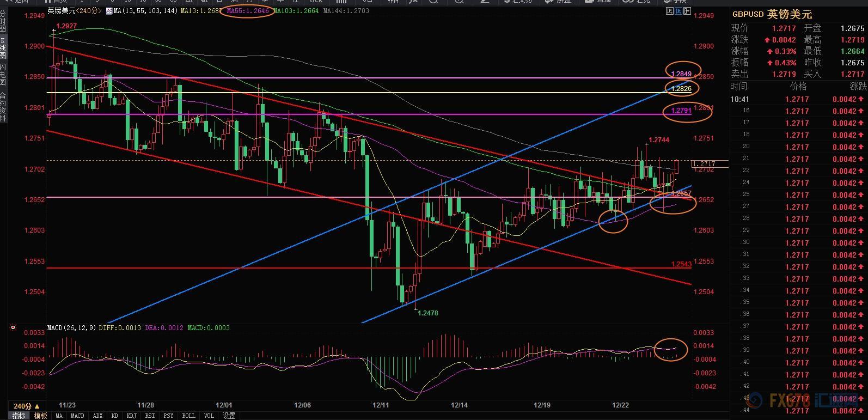Click the 昨收 1.2675 value

pos(852,63)
